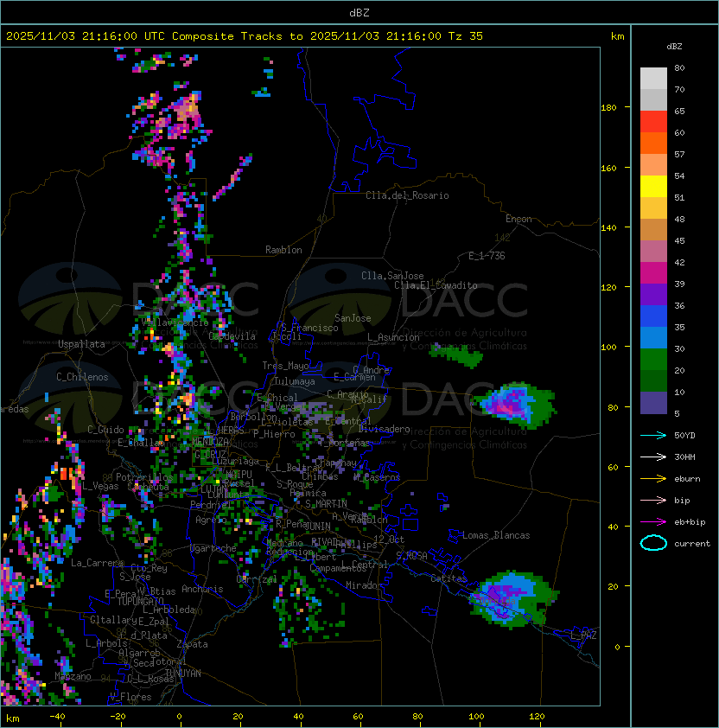
Task: Click the 'Uspallata' place label
Action: [81, 344]
